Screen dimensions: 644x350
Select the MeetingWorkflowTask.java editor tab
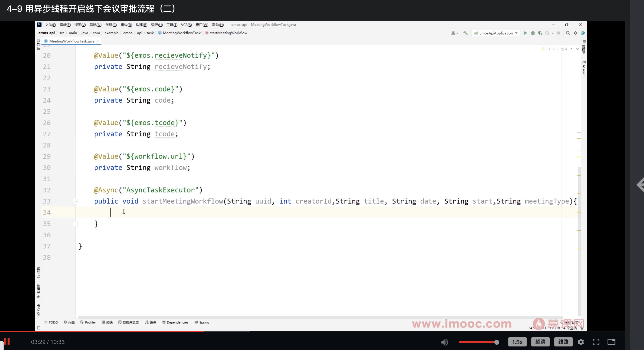pos(71,41)
